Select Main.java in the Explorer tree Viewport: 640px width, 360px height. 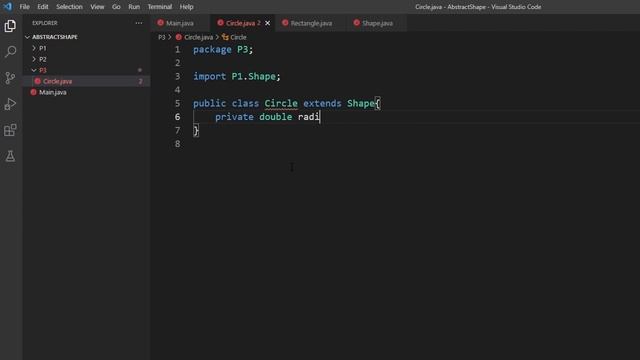(x=86, y=92)
